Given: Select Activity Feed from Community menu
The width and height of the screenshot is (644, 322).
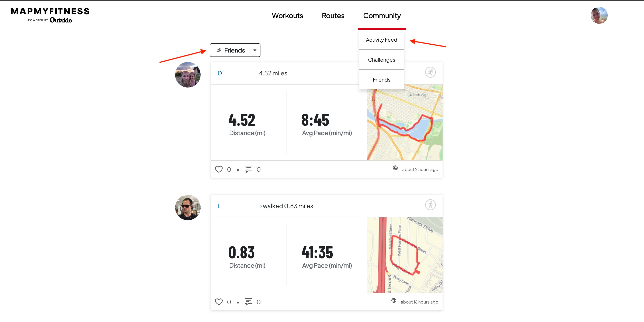Looking at the screenshot, I should [381, 40].
